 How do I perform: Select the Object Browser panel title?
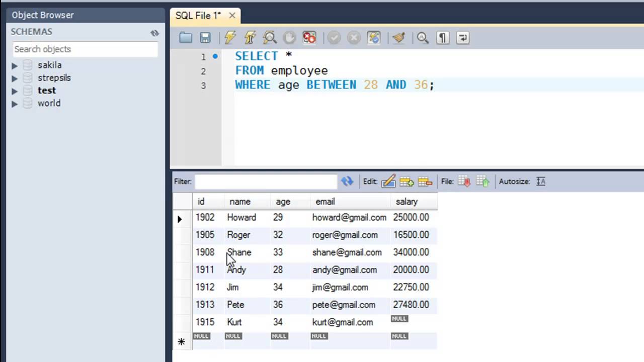point(43,15)
